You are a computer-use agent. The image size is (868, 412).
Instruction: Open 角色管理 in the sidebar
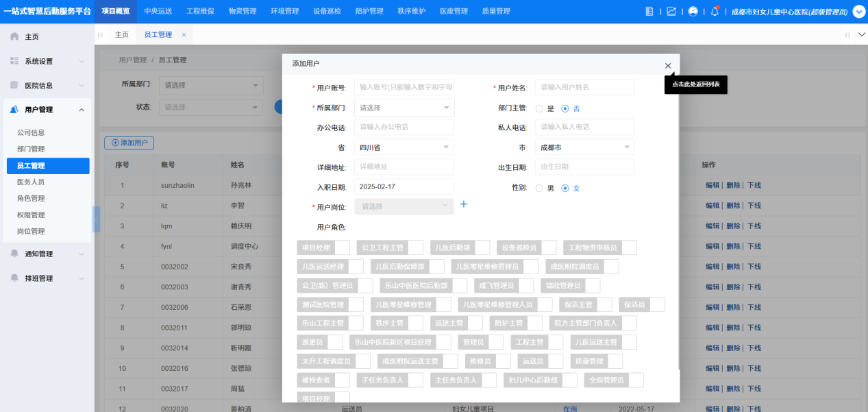point(31,198)
